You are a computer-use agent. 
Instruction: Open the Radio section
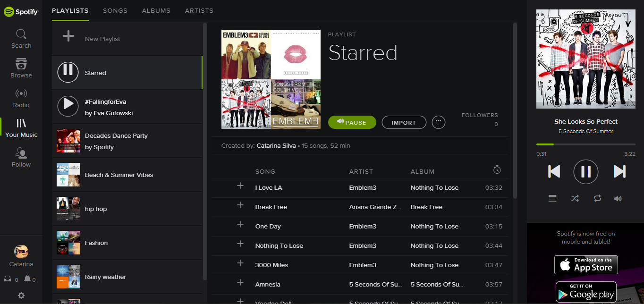coord(21,98)
